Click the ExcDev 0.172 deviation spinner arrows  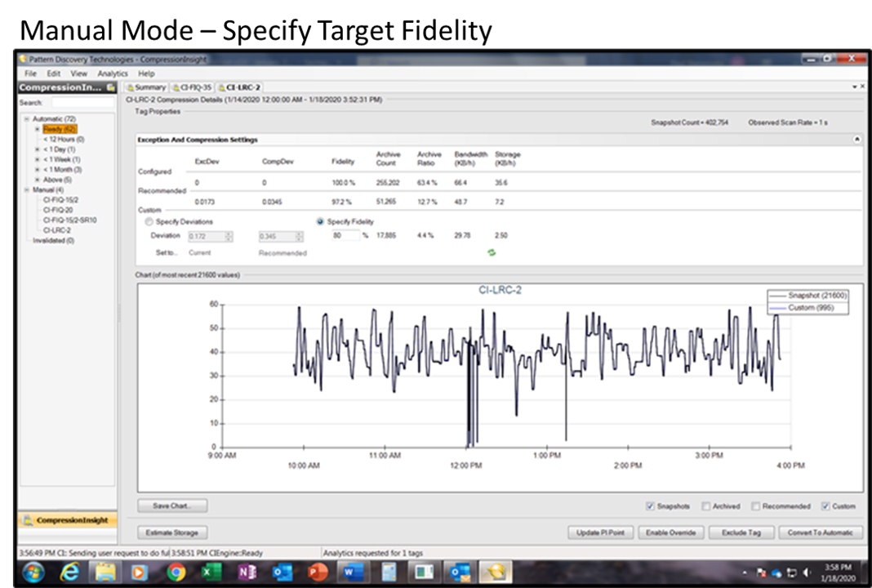[x=229, y=236]
